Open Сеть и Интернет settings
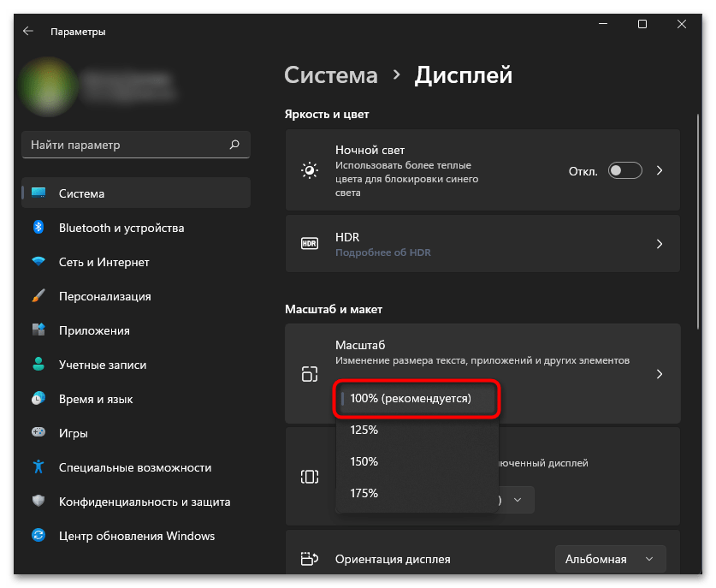 tap(104, 262)
